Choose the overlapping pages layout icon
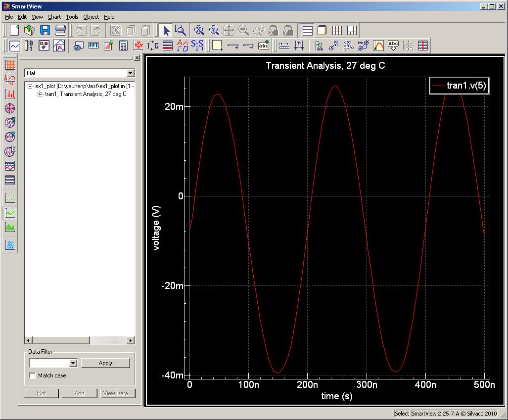508x420 pixels. pyautogui.click(x=322, y=31)
